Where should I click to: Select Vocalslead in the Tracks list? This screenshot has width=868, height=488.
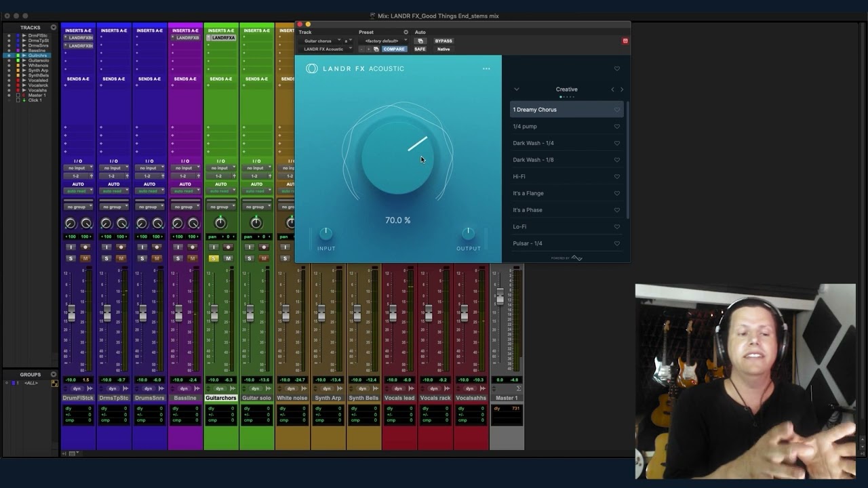click(x=37, y=80)
